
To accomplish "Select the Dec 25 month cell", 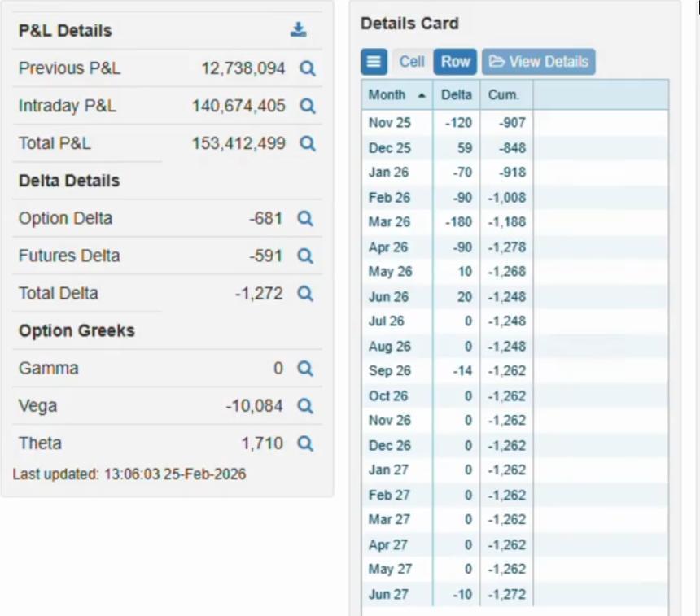I will pos(397,148).
